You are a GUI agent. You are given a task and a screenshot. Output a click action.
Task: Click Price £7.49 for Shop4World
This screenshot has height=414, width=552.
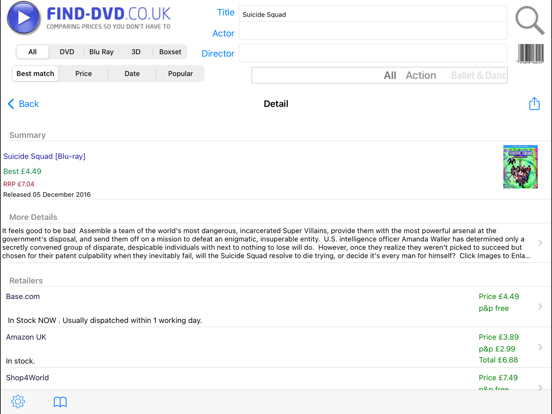click(498, 377)
